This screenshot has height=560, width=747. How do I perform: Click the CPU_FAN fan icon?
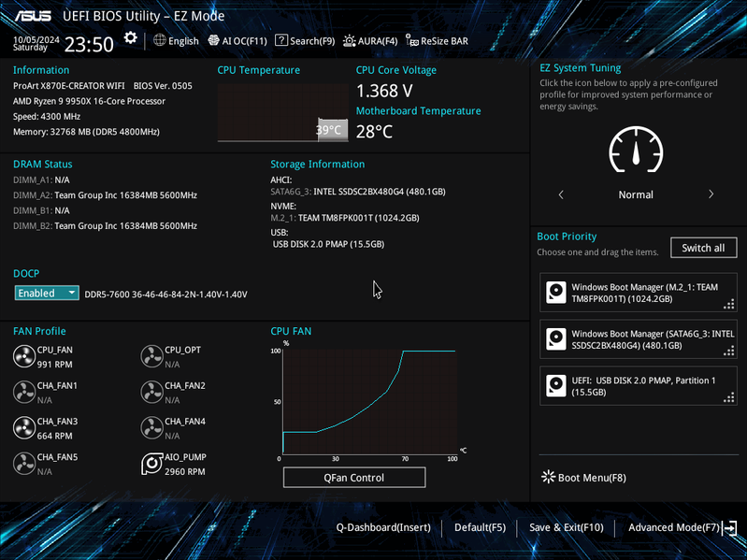click(24, 356)
